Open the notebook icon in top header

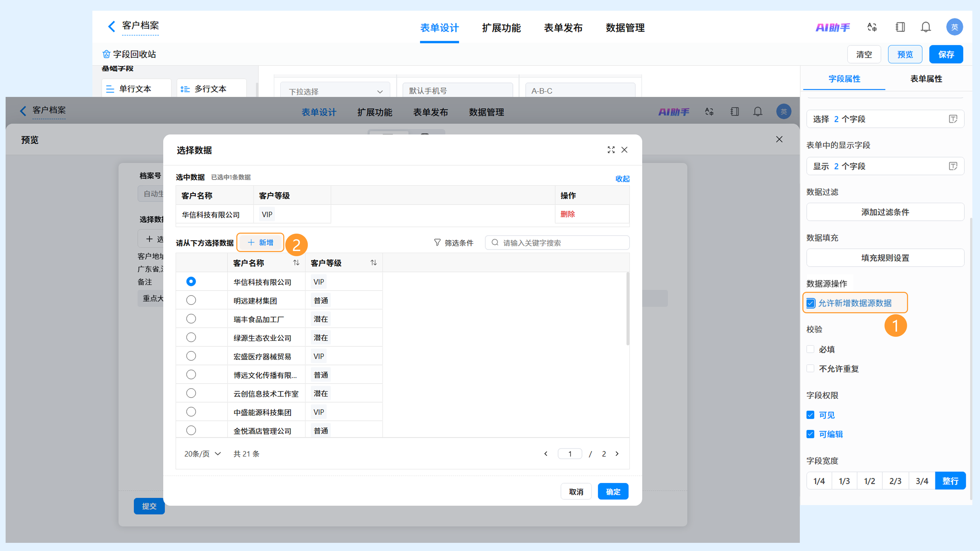pyautogui.click(x=900, y=27)
